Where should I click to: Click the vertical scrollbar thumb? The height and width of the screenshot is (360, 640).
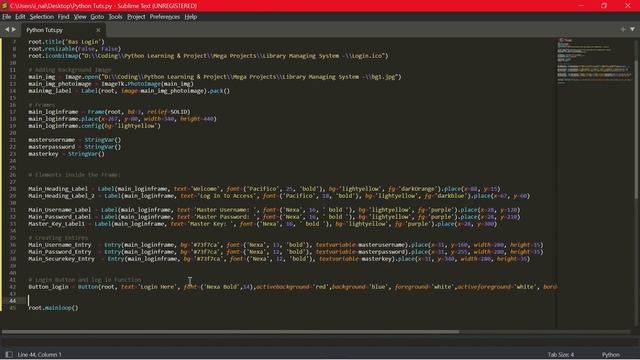(636, 130)
